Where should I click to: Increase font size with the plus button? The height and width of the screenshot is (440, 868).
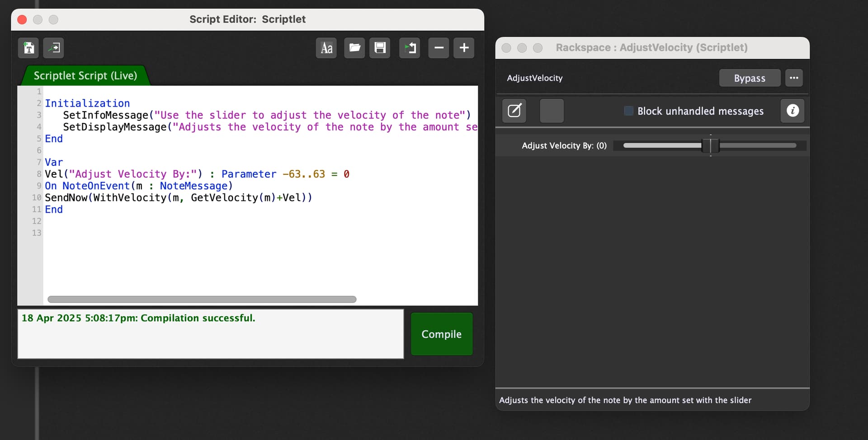[x=464, y=48]
